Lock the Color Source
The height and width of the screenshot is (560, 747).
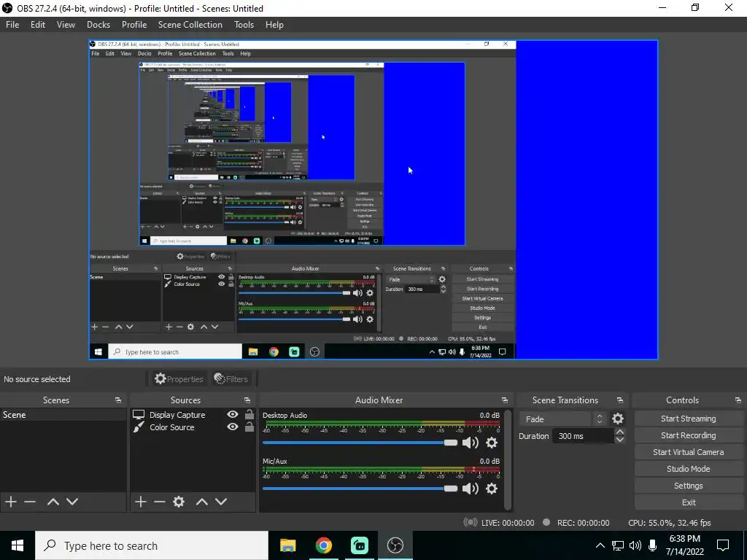tap(249, 427)
